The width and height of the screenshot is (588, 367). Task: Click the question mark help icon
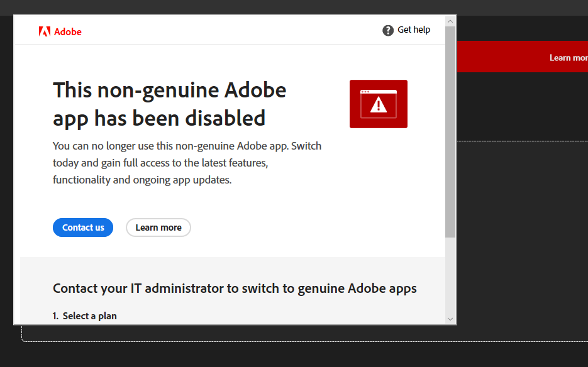click(388, 30)
